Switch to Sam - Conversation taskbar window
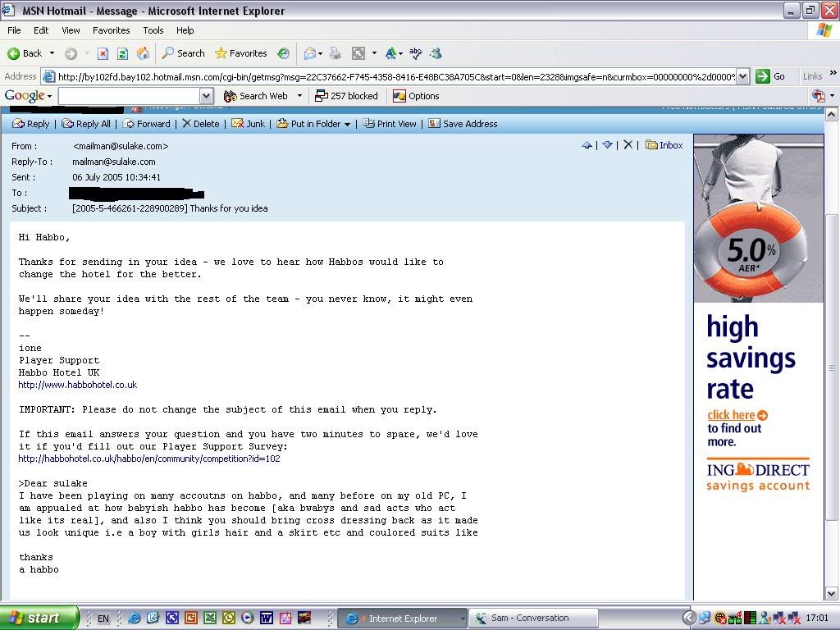The width and height of the screenshot is (840, 630). point(533,618)
